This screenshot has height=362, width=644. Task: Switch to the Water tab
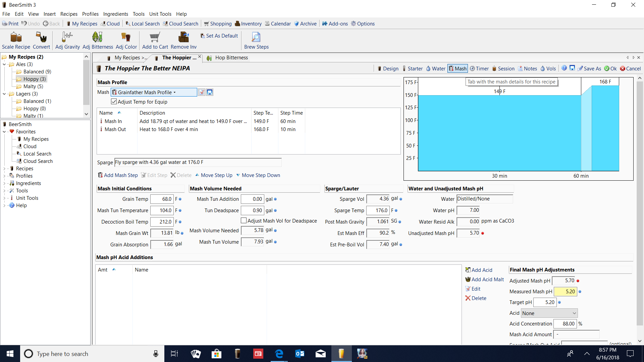click(x=435, y=69)
